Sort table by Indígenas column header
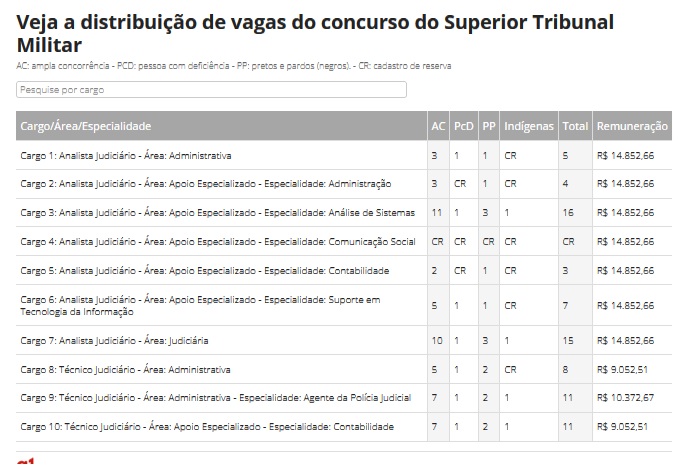Image resolution: width=689 pixels, height=476 pixels. (529, 126)
